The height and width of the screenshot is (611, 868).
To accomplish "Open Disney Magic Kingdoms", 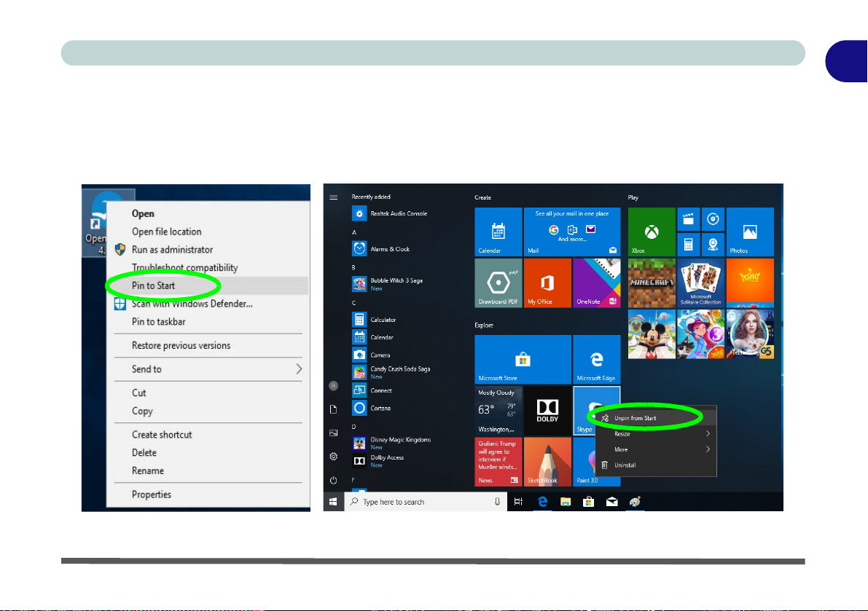I will coord(391,443).
